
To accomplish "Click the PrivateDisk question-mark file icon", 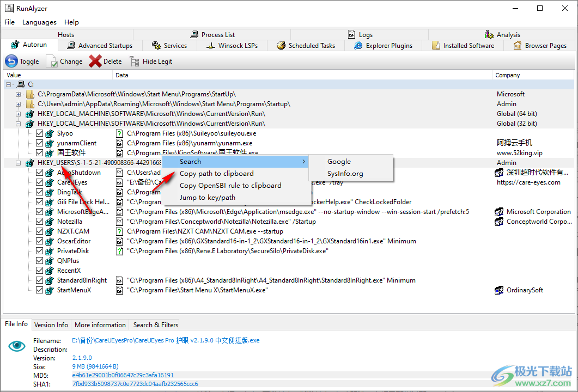I will (119, 251).
